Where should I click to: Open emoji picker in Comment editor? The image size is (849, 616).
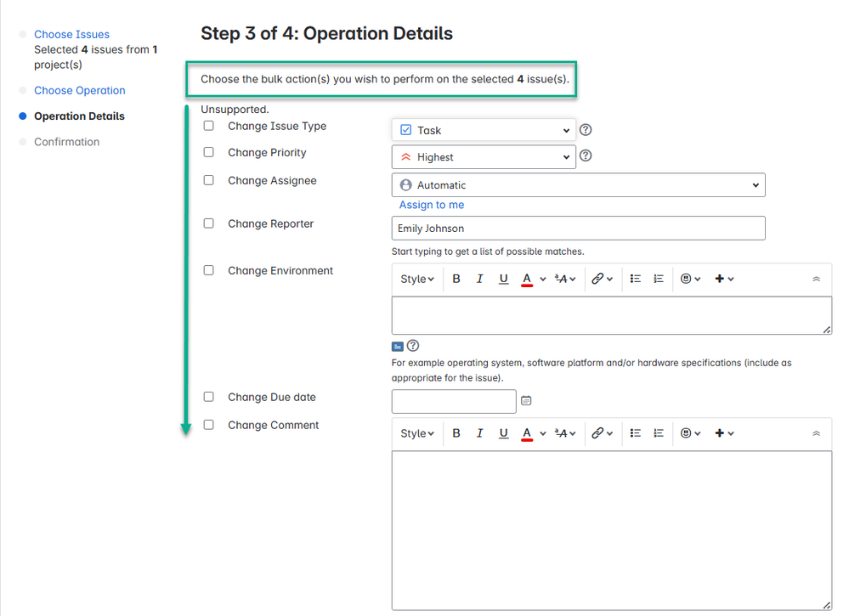(x=690, y=433)
